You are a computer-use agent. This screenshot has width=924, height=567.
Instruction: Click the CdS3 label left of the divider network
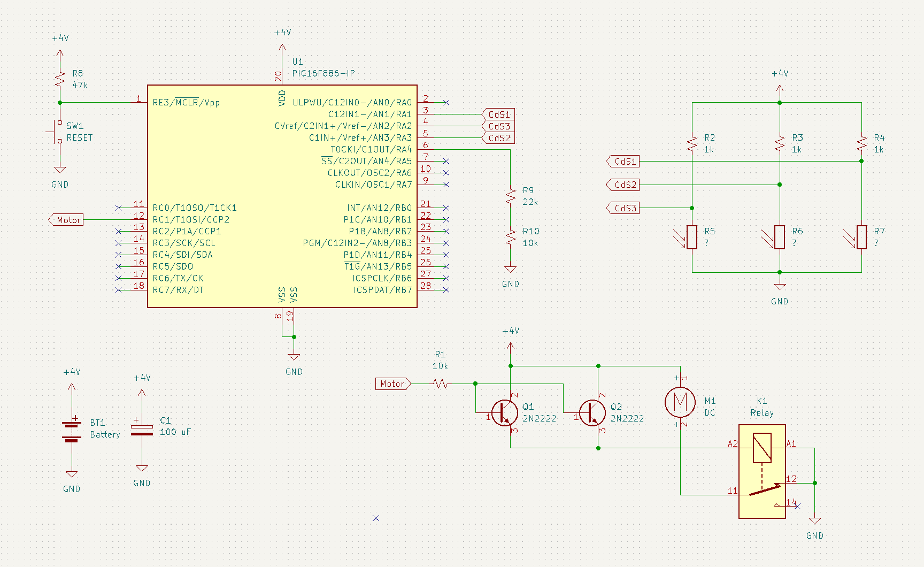623,208
